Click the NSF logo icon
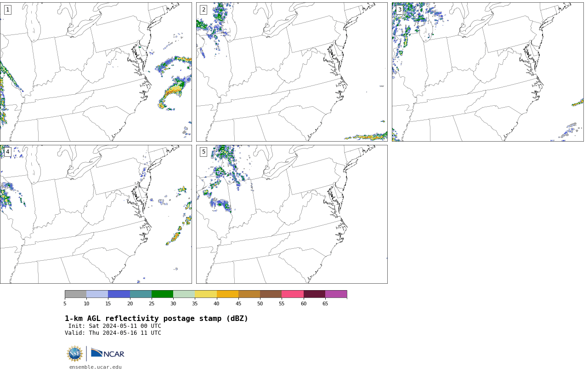This screenshot has height=372, width=588. point(75,354)
